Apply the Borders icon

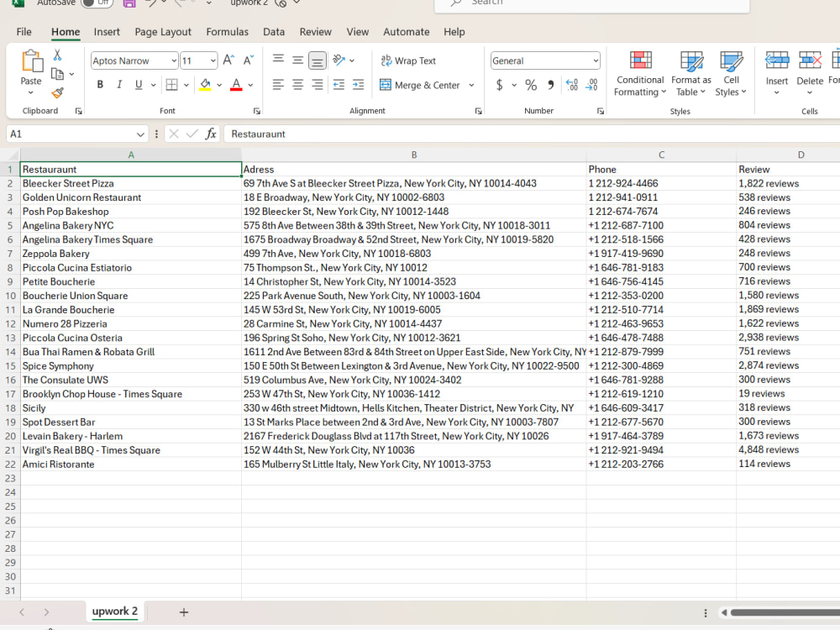(171, 85)
